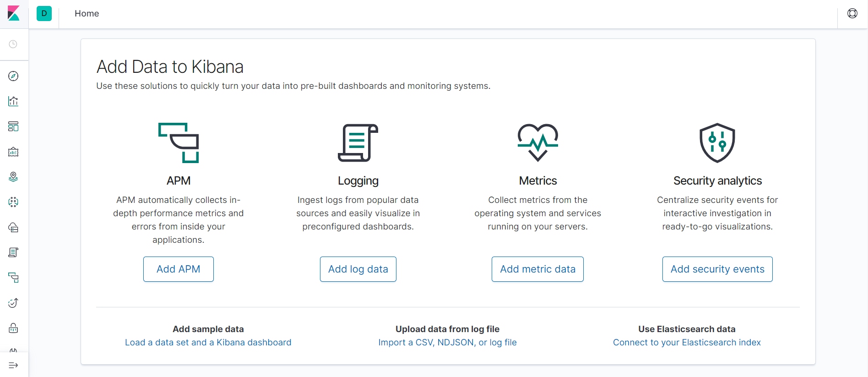Open APM icon in sidebar

13,278
